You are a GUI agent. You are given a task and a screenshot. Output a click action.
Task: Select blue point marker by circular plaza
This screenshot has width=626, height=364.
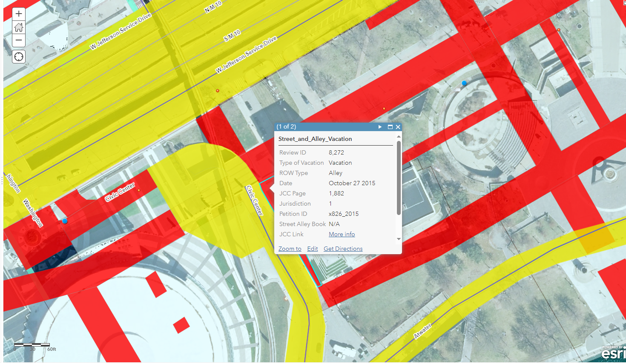coord(464,83)
